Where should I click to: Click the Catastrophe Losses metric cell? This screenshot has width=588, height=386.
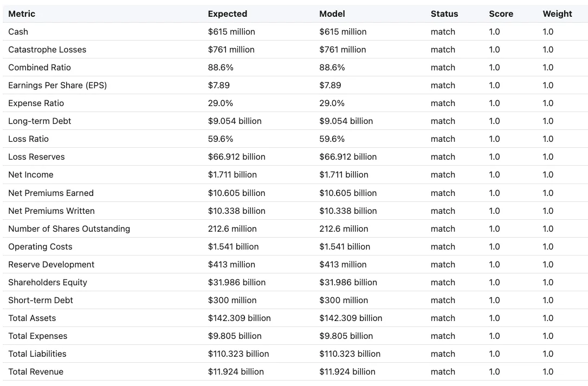point(47,49)
